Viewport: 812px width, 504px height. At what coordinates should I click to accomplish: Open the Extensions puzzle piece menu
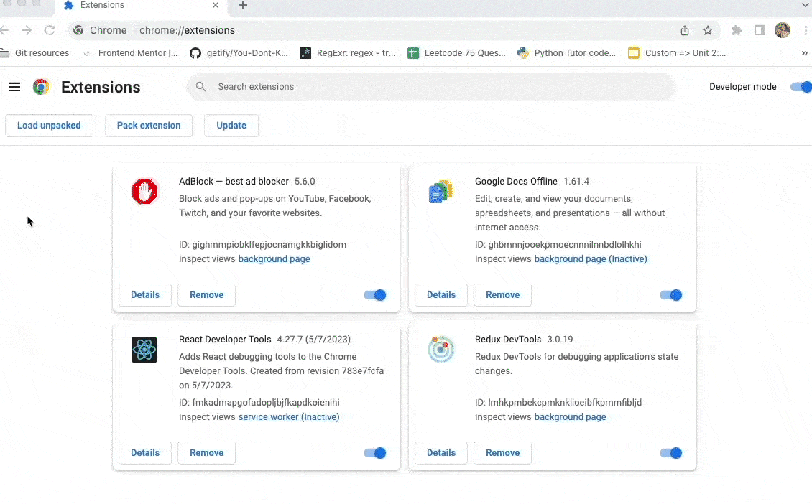(x=737, y=30)
